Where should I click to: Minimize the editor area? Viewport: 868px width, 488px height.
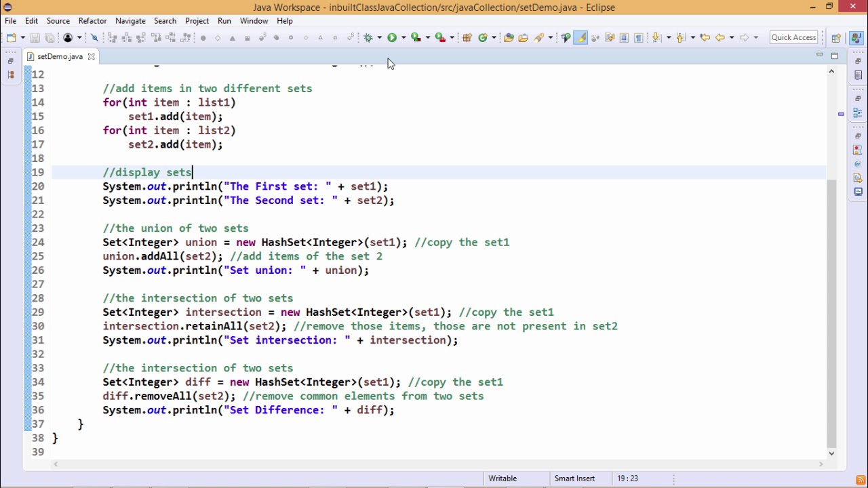pos(820,56)
